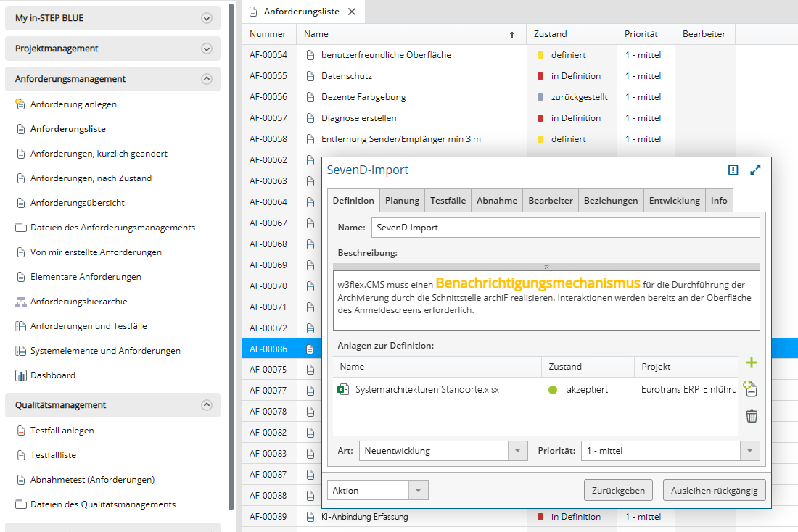Click the add-from-file icon below the plus
798x532 pixels.
coord(751,389)
